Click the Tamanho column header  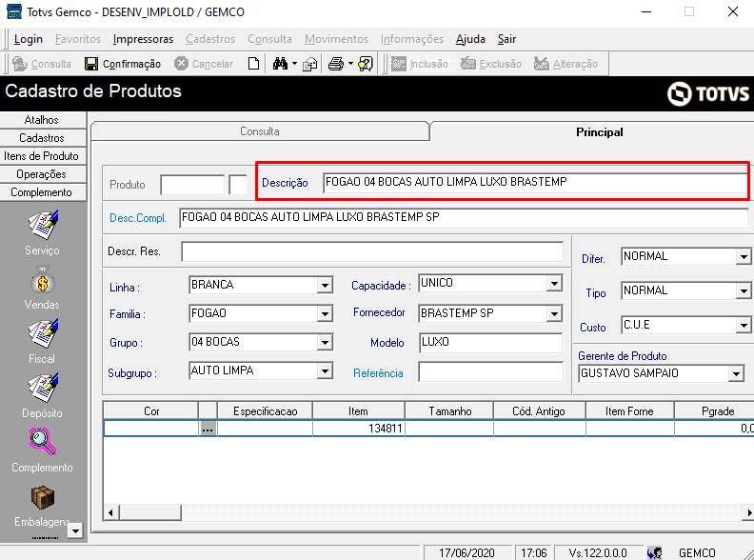(449, 411)
